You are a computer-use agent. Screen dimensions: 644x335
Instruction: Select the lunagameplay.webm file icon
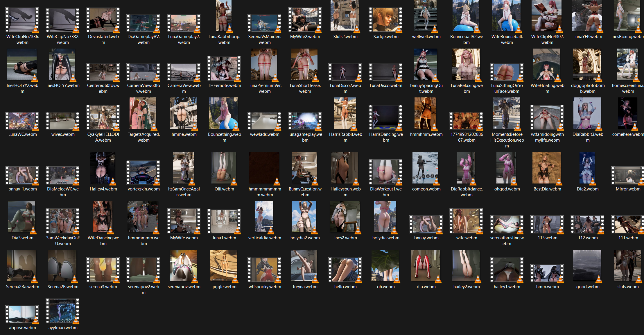[305, 121]
